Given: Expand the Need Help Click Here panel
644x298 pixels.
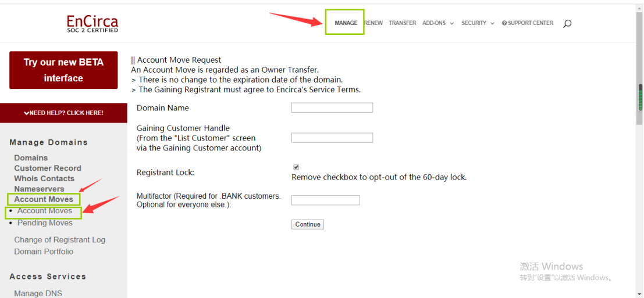Looking at the screenshot, I should [x=63, y=113].
